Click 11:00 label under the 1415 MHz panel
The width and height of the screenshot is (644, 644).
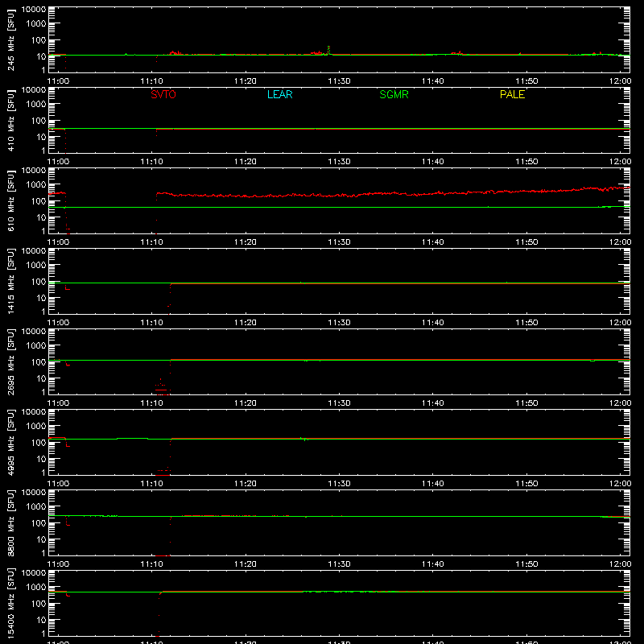(58, 323)
